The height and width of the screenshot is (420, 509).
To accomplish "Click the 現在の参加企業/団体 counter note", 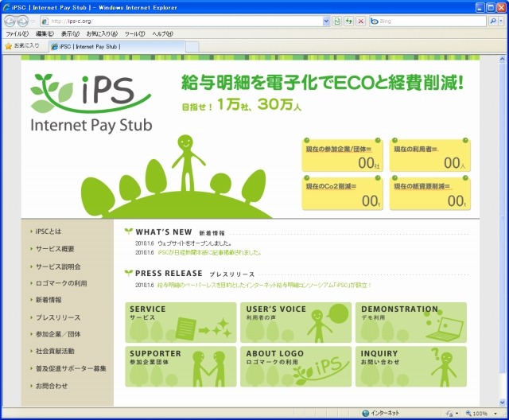I will click(x=343, y=155).
